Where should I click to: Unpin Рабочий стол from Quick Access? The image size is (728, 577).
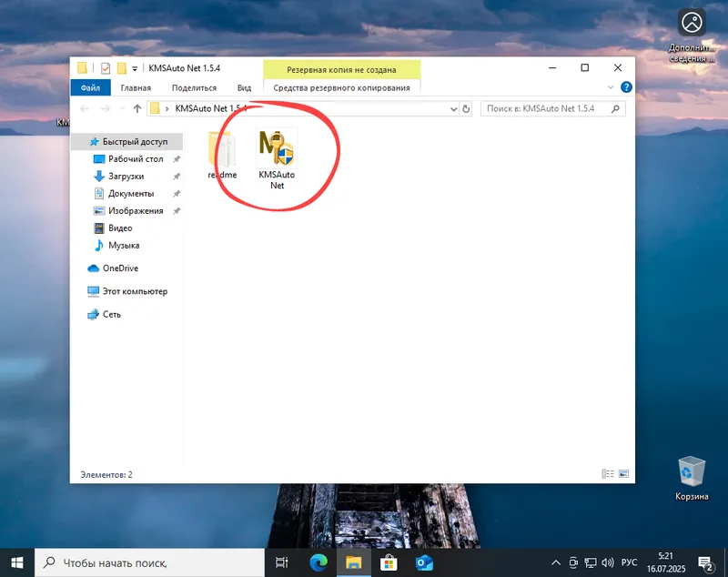click(178, 158)
